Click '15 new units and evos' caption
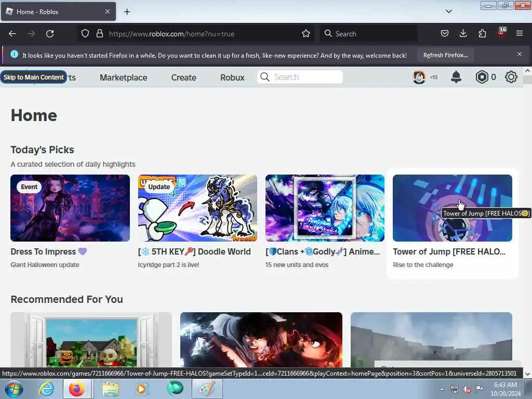This screenshot has width=532, height=399. (297, 264)
